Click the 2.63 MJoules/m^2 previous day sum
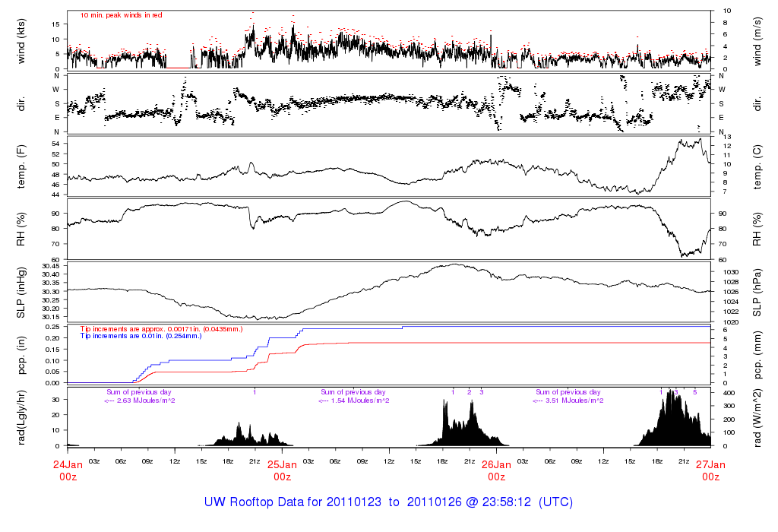The image size is (778, 532). [x=141, y=401]
